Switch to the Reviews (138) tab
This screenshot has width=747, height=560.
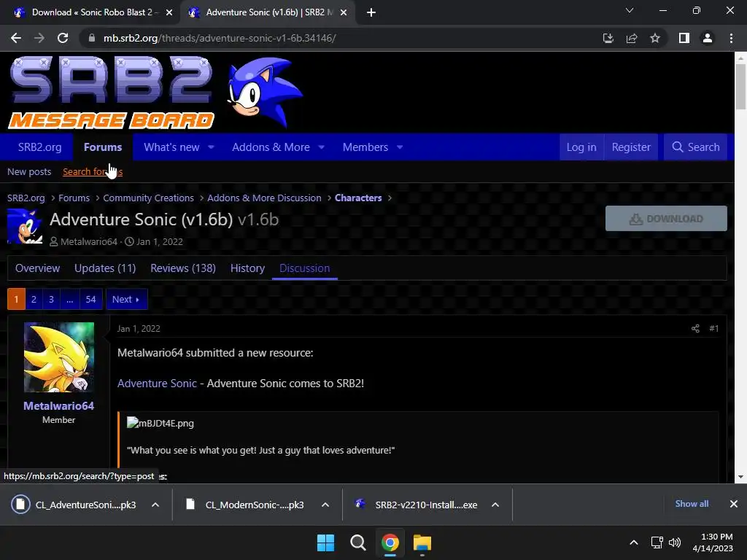tap(183, 268)
